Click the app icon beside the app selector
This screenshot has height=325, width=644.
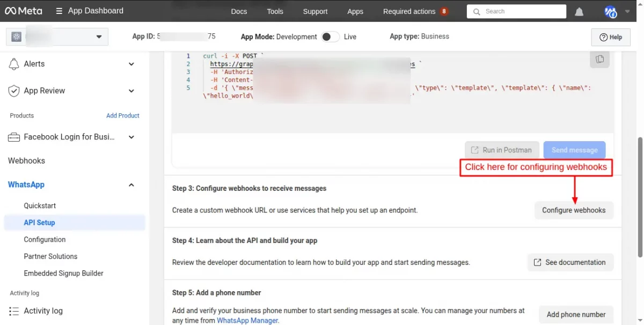coord(16,36)
